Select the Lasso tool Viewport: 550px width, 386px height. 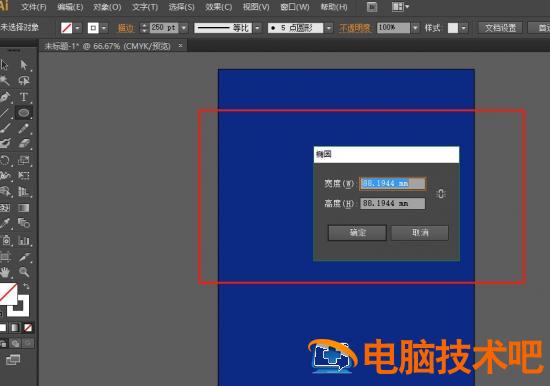[x=24, y=81]
